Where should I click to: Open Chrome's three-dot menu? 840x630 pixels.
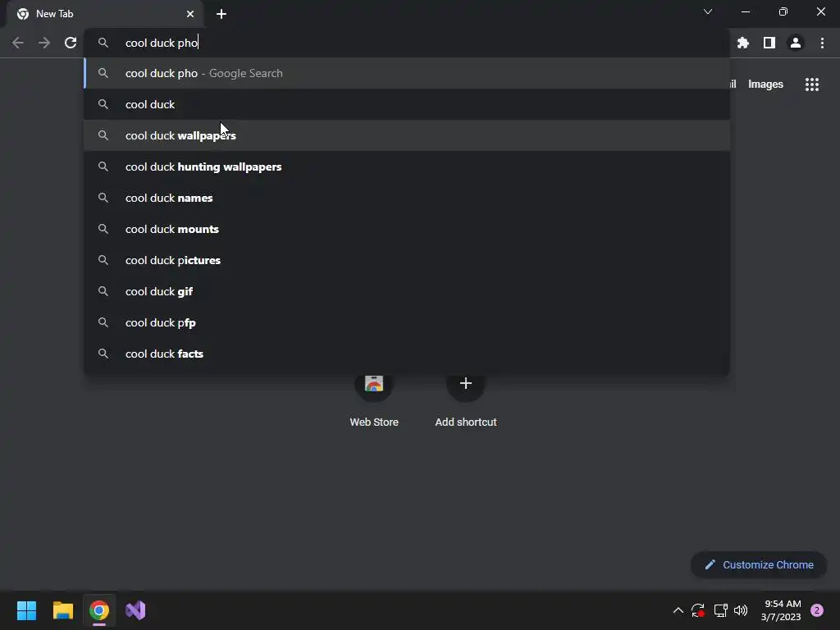[x=822, y=43]
